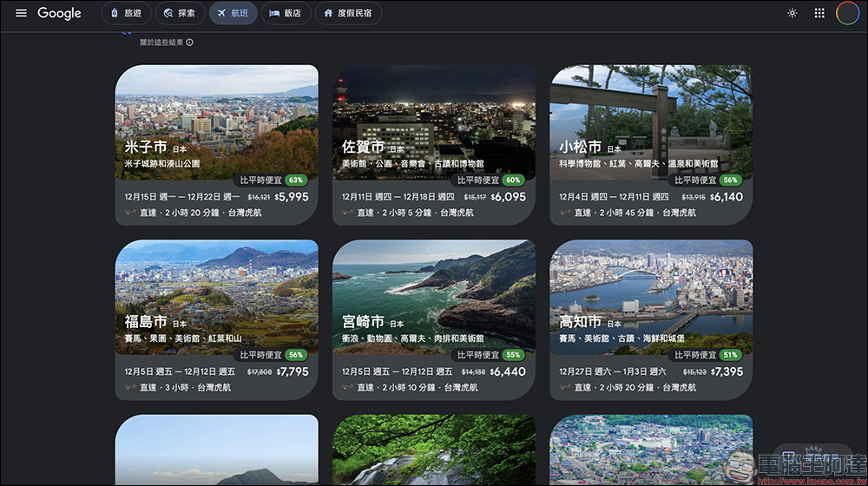The height and width of the screenshot is (486, 868).
Task: Click the 福島市 city title
Action: tap(146, 322)
